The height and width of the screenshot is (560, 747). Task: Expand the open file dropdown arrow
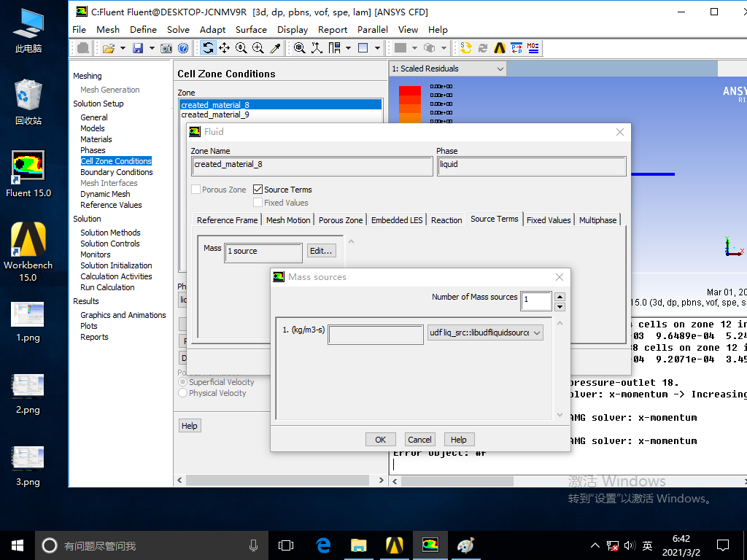pos(123,48)
